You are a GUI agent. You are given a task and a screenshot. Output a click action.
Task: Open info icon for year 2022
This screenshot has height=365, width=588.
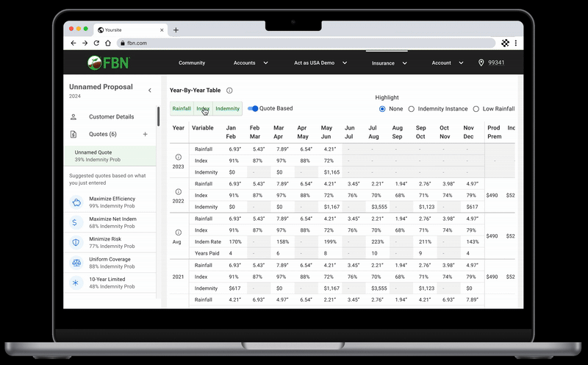click(179, 191)
